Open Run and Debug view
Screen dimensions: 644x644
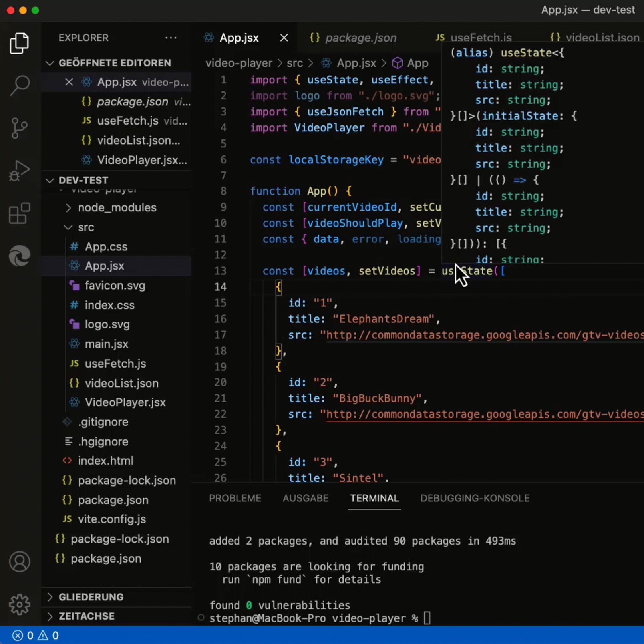click(19, 171)
